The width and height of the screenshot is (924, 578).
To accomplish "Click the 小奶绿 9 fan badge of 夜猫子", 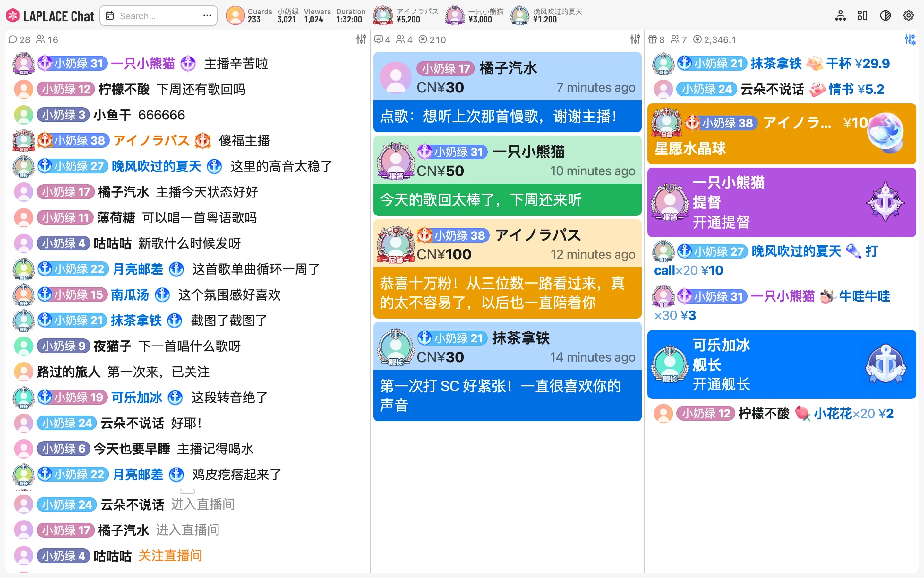I will click(64, 346).
